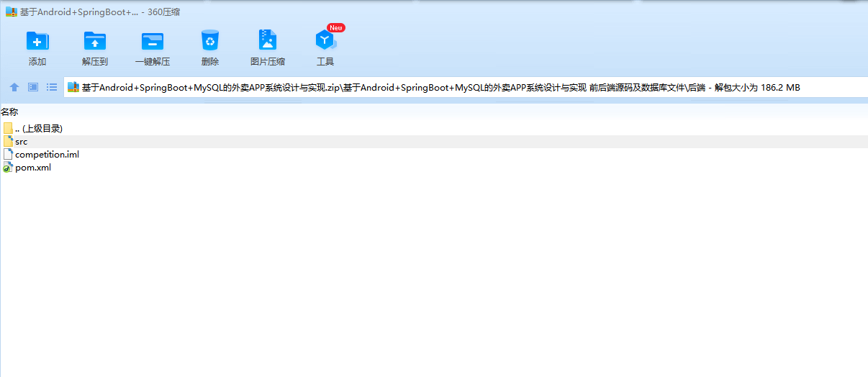Select the competition.iml file

[x=434, y=154]
